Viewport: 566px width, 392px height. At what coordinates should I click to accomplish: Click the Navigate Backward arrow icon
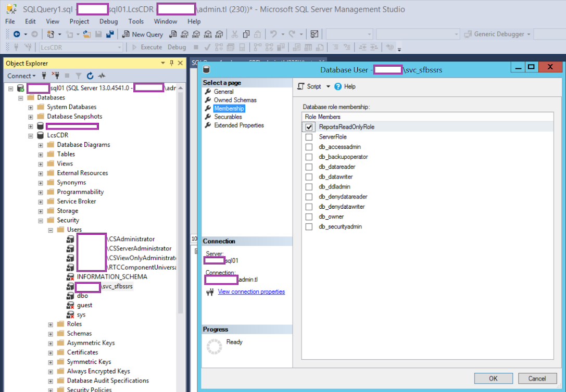[x=17, y=34]
